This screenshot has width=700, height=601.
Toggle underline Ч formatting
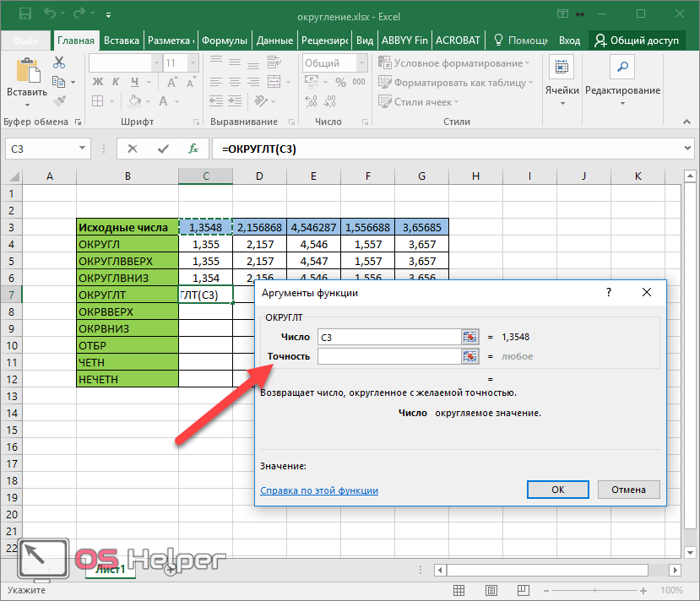coord(135,82)
